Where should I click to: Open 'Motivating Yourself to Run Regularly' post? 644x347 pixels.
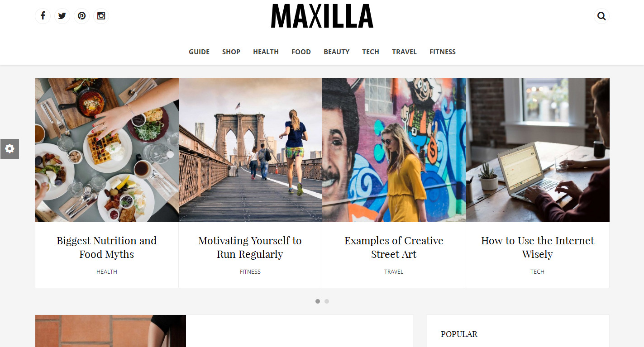250,247
